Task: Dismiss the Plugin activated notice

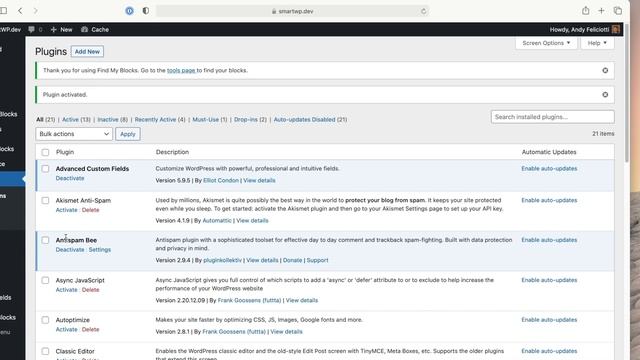Action: click(605, 95)
